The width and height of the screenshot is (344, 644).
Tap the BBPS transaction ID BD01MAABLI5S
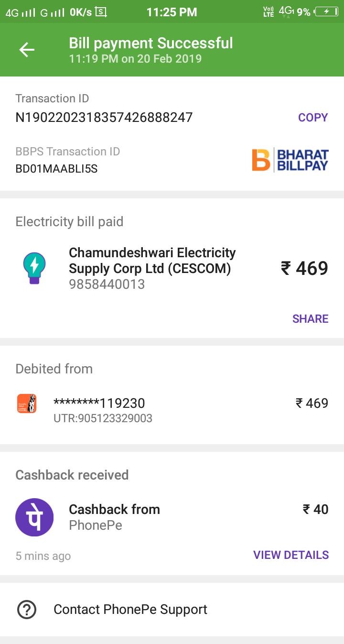coord(56,169)
